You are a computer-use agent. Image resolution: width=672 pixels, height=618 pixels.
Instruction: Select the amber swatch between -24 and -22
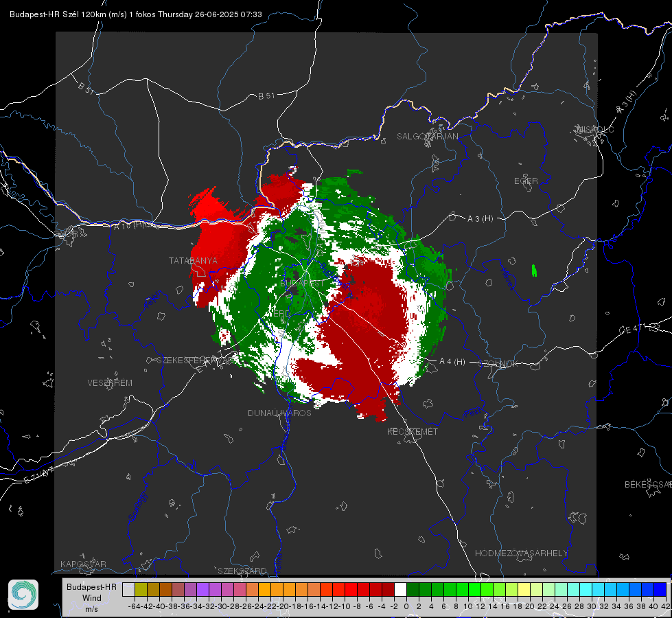tap(264, 590)
